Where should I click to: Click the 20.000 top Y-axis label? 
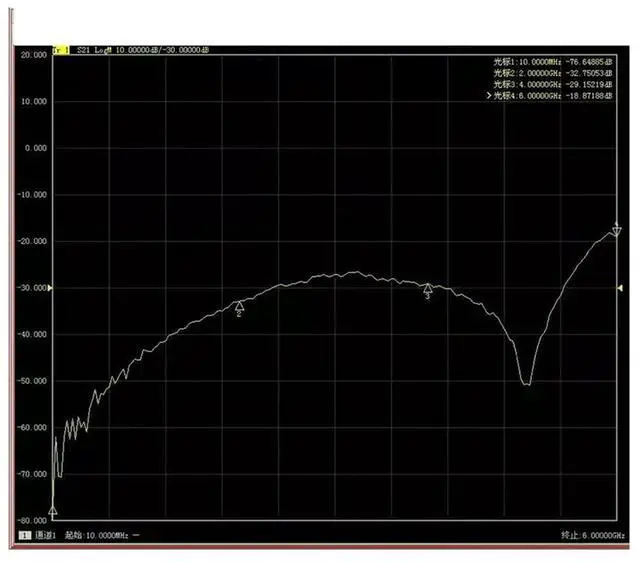(x=34, y=56)
